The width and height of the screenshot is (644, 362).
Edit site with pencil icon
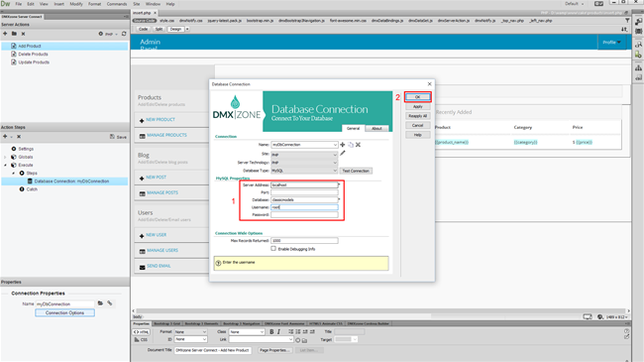(343, 154)
